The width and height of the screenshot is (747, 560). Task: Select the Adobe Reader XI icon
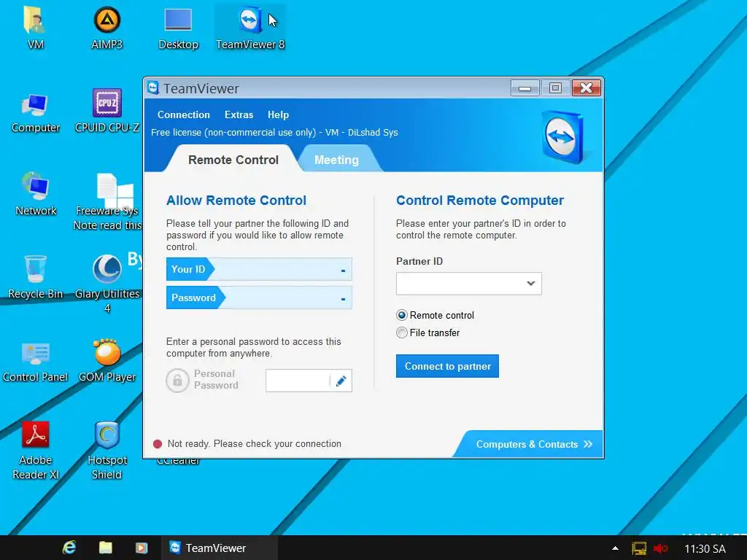pos(35,451)
